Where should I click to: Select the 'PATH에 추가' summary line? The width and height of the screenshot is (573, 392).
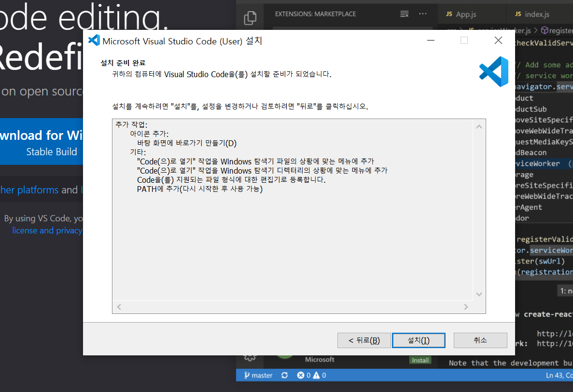point(199,189)
